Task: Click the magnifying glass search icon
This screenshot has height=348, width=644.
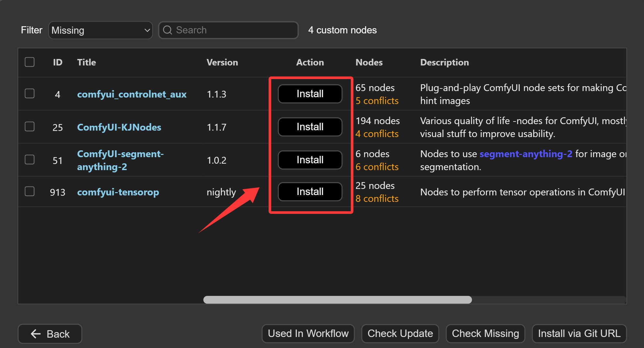Action: 167,30
